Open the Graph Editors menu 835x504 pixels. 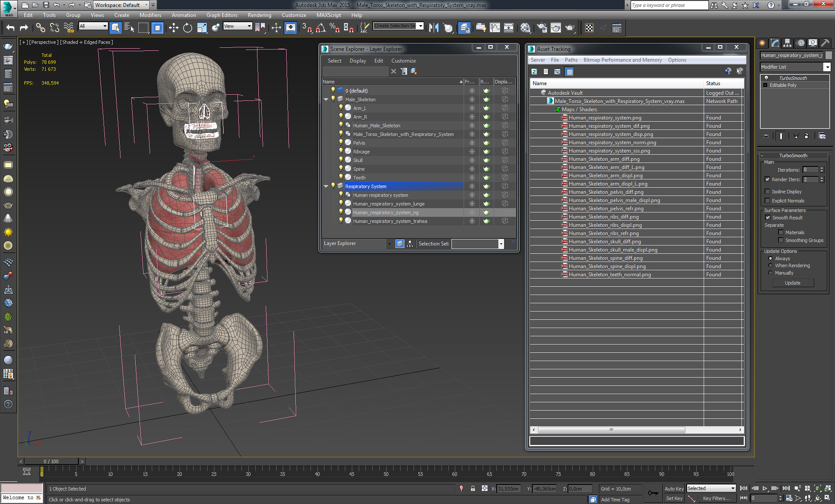[222, 15]
